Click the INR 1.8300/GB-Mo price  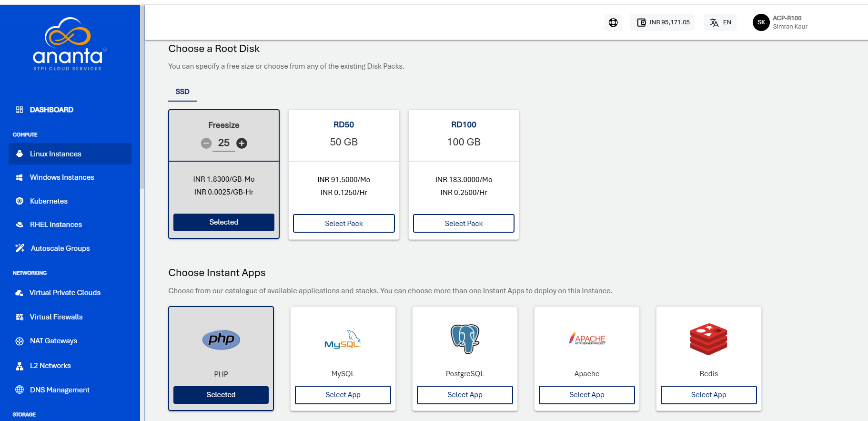tap(224, 179)
